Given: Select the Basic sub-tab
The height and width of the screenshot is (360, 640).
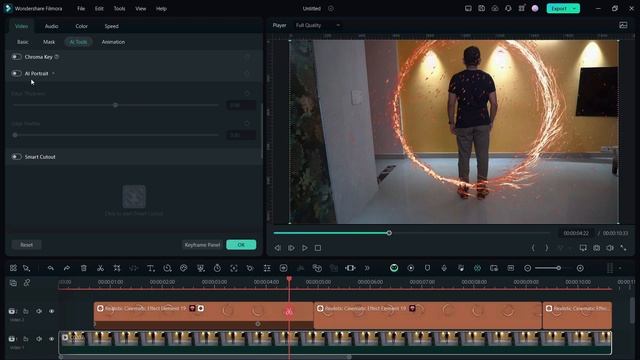Looking at the screenshot, I should [23, 42].
